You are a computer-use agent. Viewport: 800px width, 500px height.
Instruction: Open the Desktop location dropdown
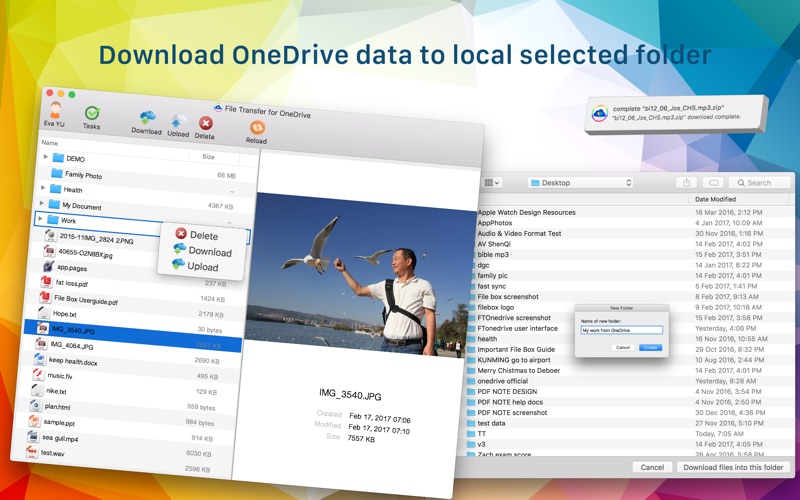tap(580, 183)
